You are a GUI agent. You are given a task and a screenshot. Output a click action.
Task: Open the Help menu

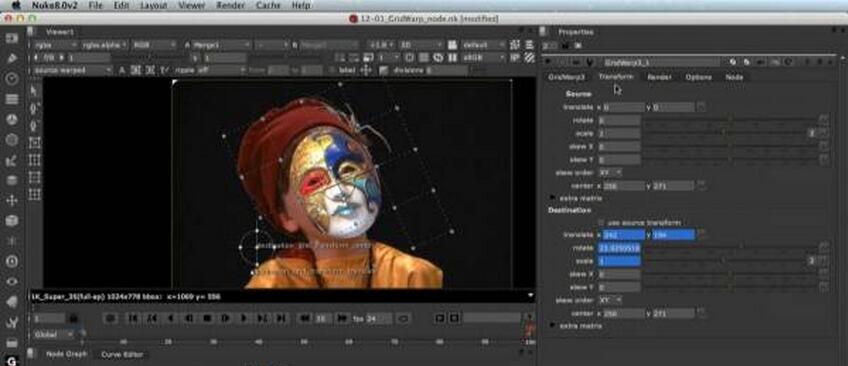click(x=301, y=5)
